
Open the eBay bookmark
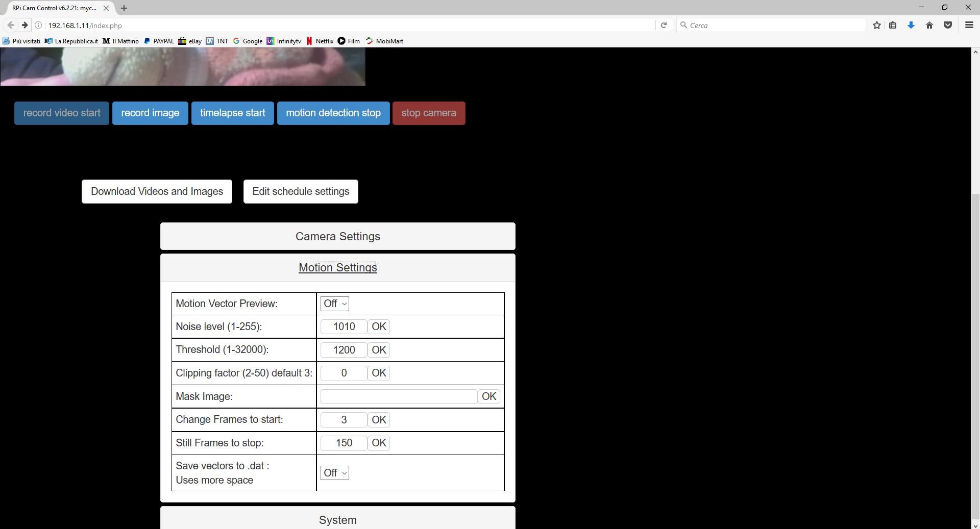[x=190, y=41]
